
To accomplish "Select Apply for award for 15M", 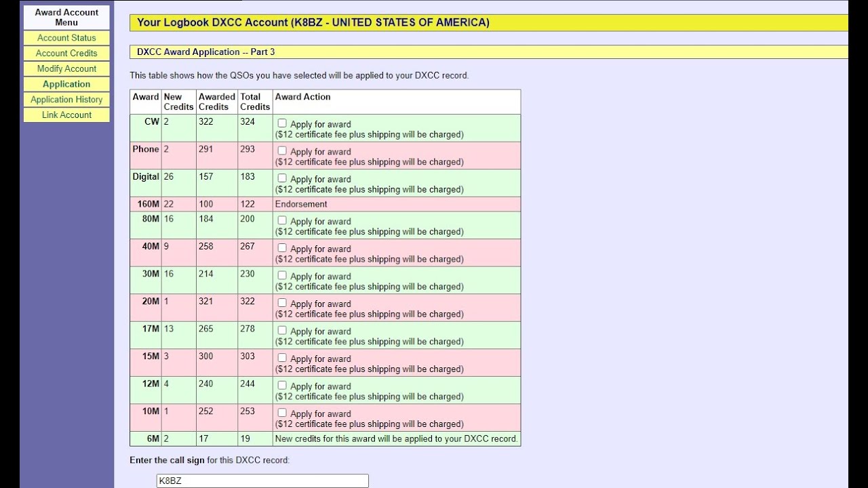I will click(x=282, y=358).
